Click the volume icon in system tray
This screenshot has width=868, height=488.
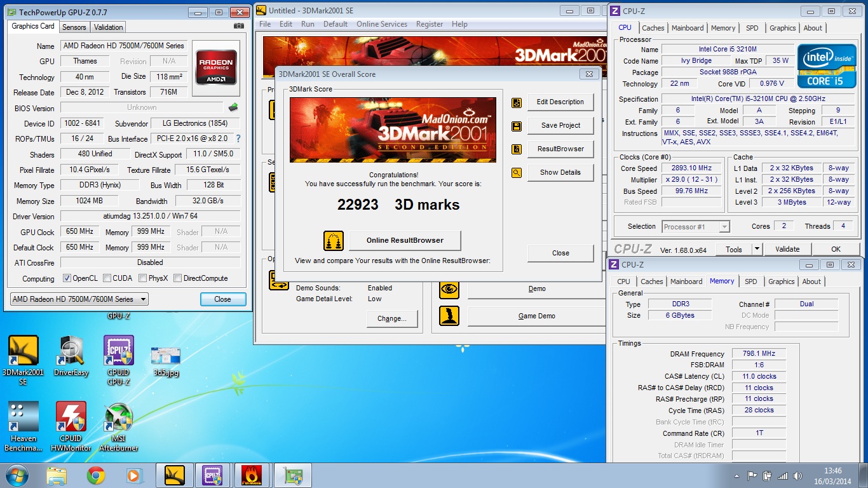(797, 475)
